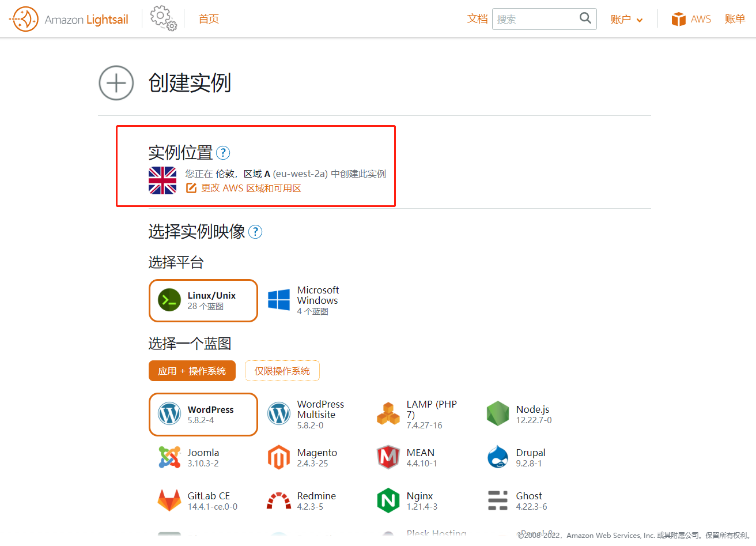Click the Node.js hexagon icon
This screenshot has height=546, width=756.
click(x=498, y=414)
